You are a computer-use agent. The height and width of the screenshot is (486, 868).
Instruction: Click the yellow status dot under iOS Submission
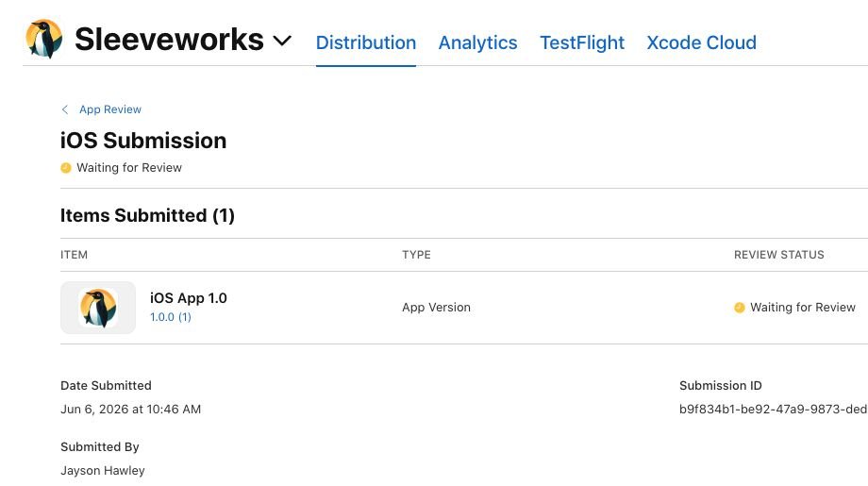pos(66,168)
